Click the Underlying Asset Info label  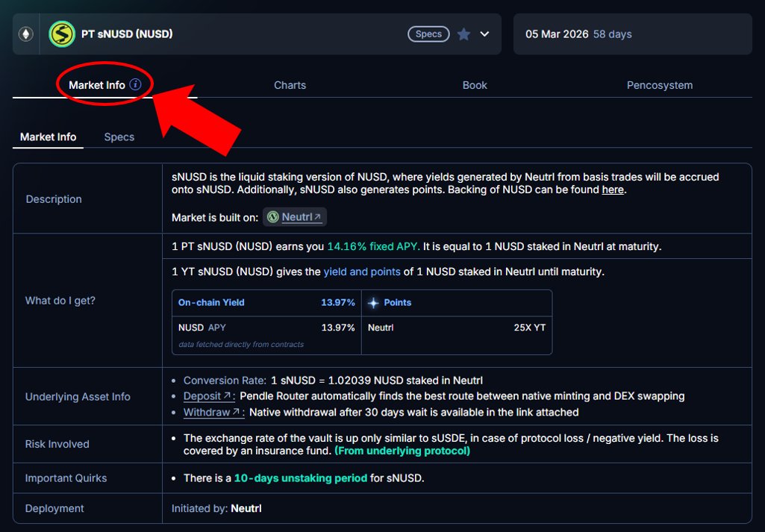click(78, 396)
